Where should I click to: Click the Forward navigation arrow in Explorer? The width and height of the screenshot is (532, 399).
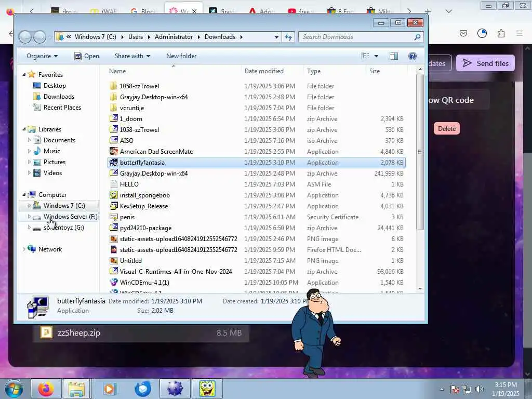39,37
